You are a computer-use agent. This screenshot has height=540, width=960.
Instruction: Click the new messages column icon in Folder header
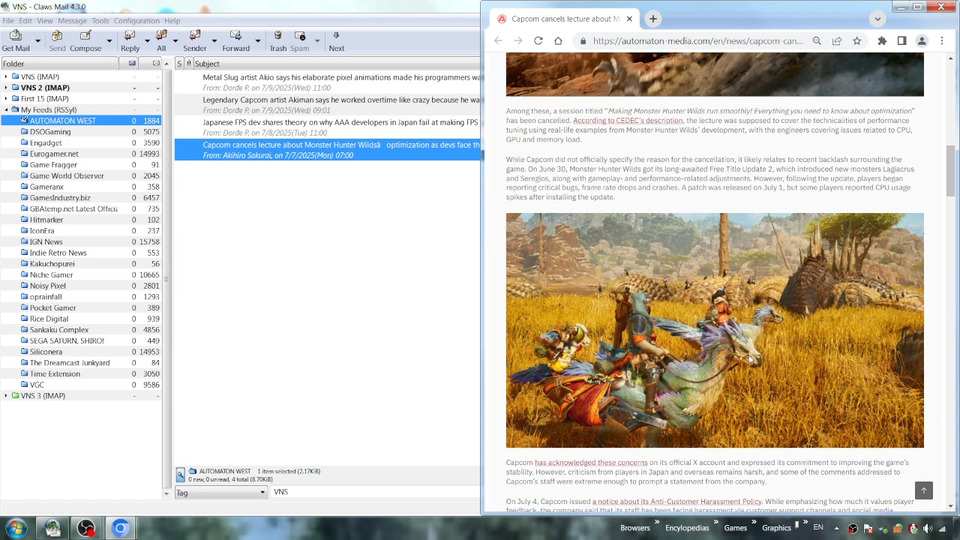point(132,64)
